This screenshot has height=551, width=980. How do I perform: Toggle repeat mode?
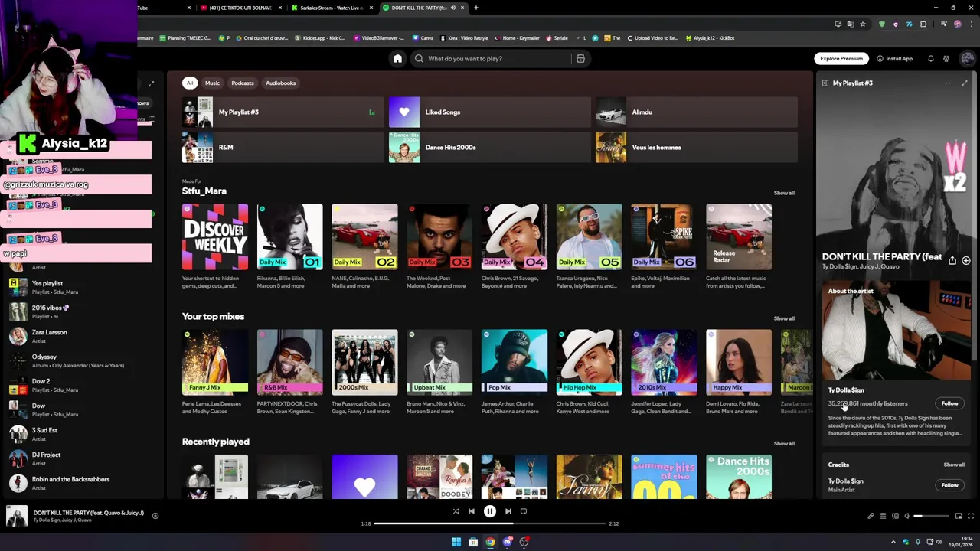coord(524,511)
